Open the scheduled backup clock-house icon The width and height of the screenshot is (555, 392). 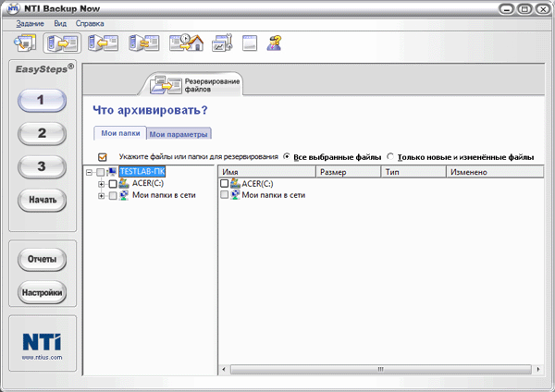(186, 43)
